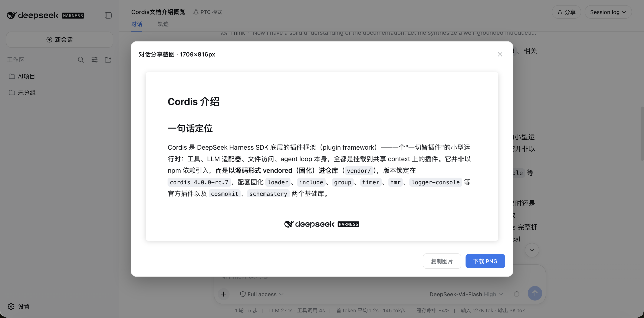Click the cordis 4.0.0-rc.7 code tag
644x318 pixels.
click(199, 182)
